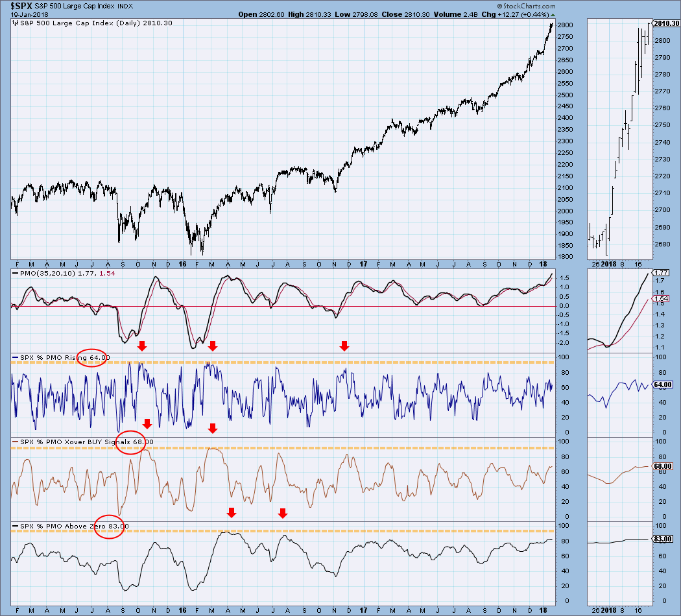The width and height of the screenshot is (681, 616).
Task: Click the price-bar legend icon before S&P 500 (Daily)
Action: tap(16, 23)
